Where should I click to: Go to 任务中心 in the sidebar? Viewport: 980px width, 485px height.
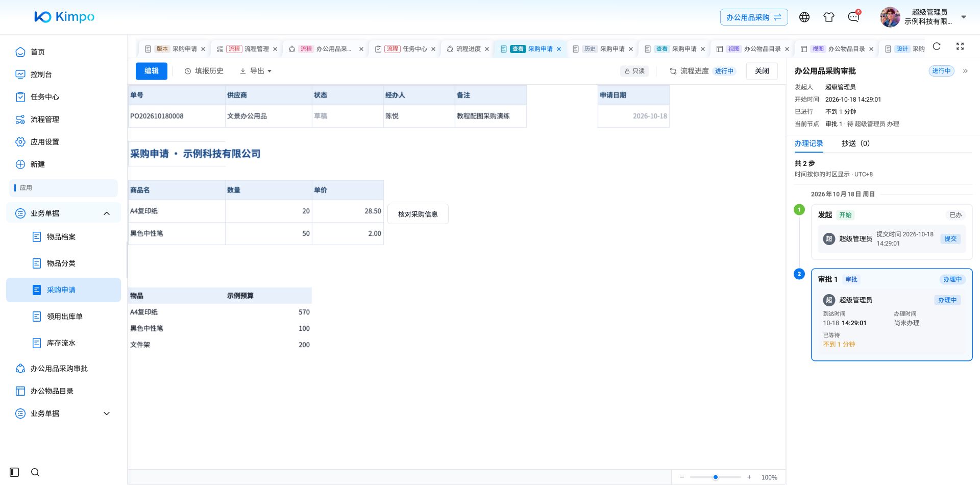pos(63,97)
